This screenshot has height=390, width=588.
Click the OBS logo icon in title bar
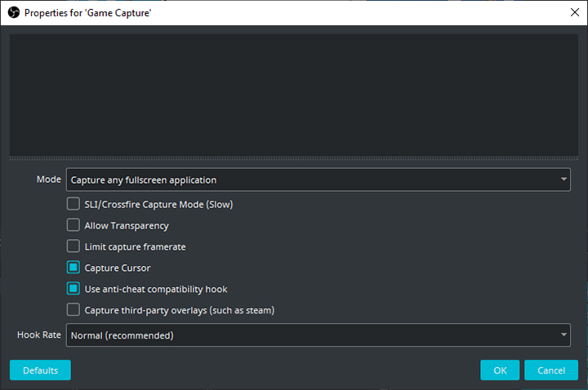tap(14, 13)
